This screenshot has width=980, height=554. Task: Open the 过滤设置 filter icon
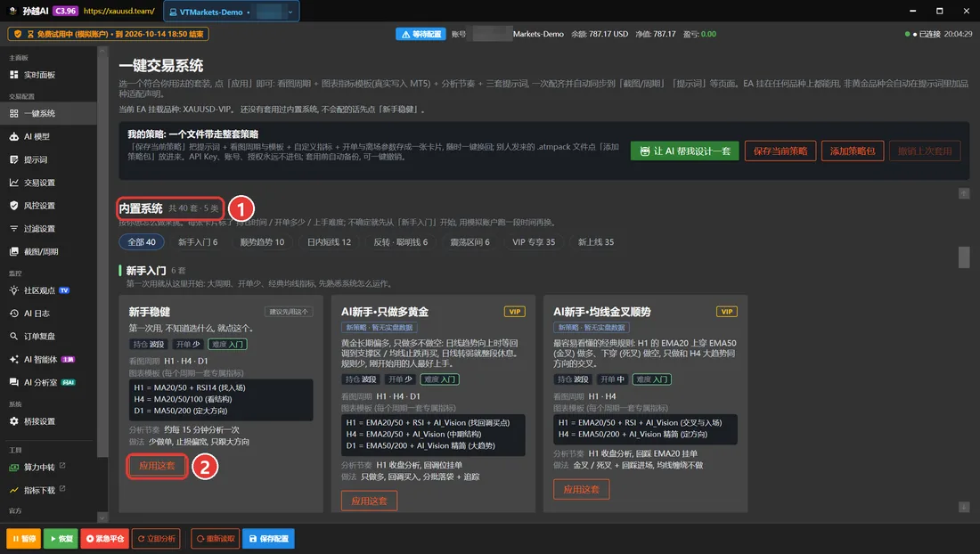click(x=13, y=229)
